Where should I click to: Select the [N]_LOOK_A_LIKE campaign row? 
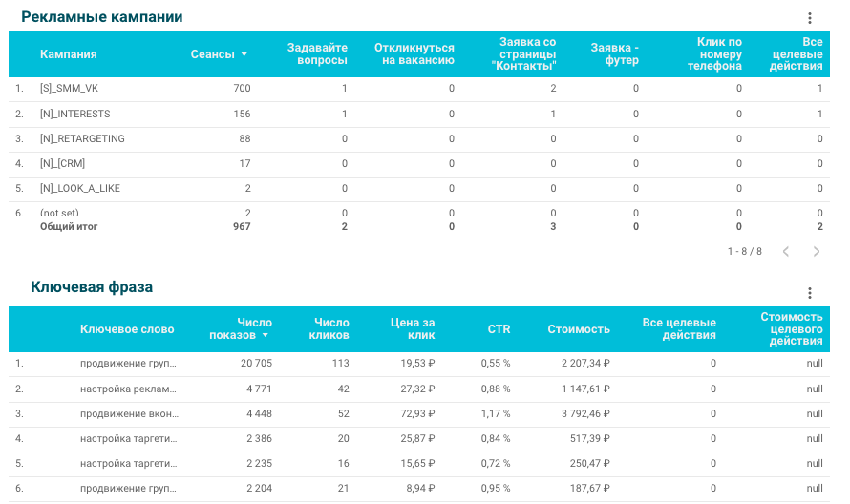419,189
